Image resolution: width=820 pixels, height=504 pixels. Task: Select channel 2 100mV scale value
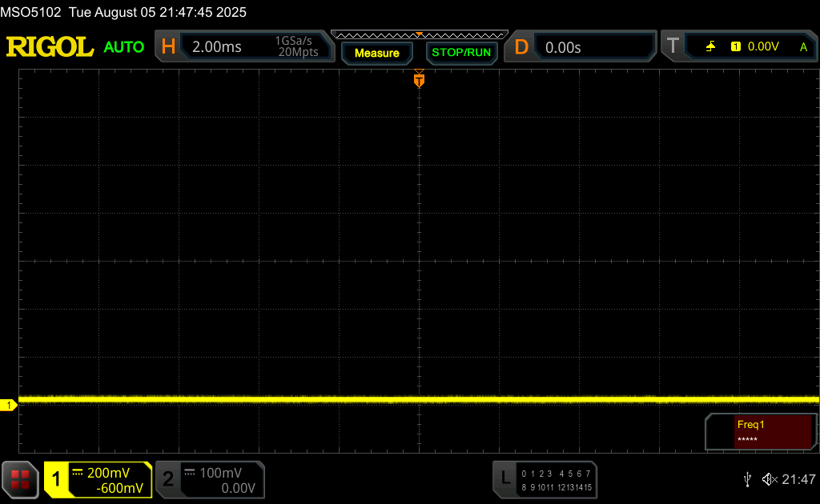tap(221, 473)
